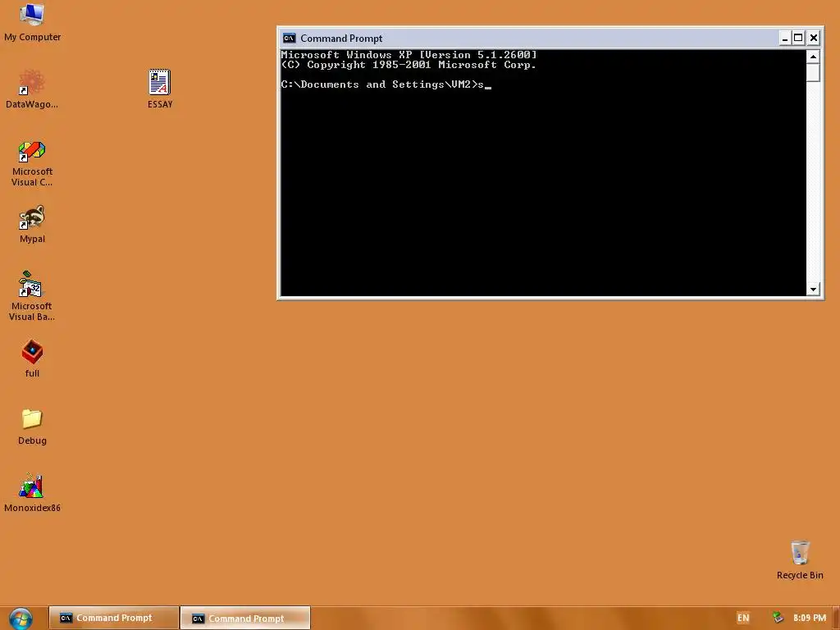Image resolution: width=840 pixels, height=630 pixels.
Task: Click the 8:09 PM clock
Action: (x=810, y=618)
